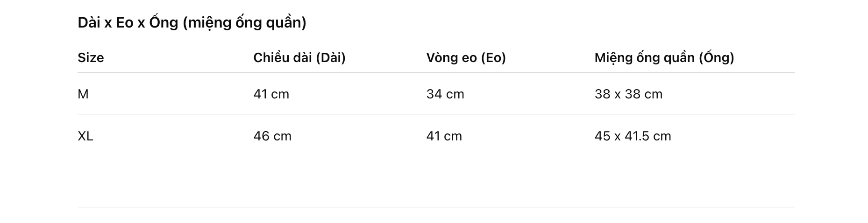Click the 'Vòng eo' text in header
Viewport: 868px width, 223px height.
click(x=451, y=57)
